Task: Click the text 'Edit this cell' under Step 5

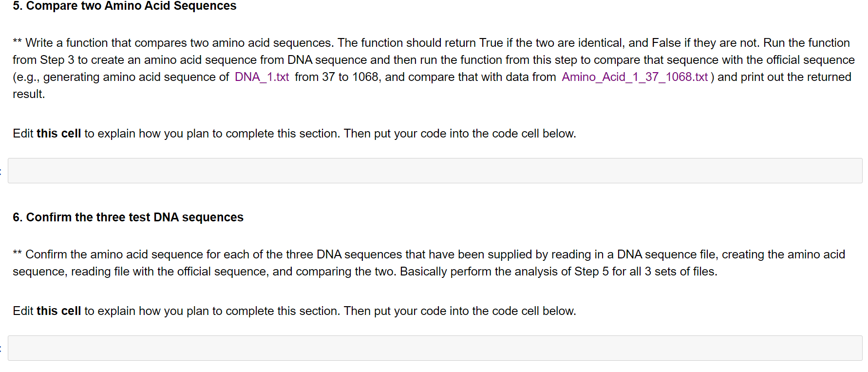Action: pos(47,133)
